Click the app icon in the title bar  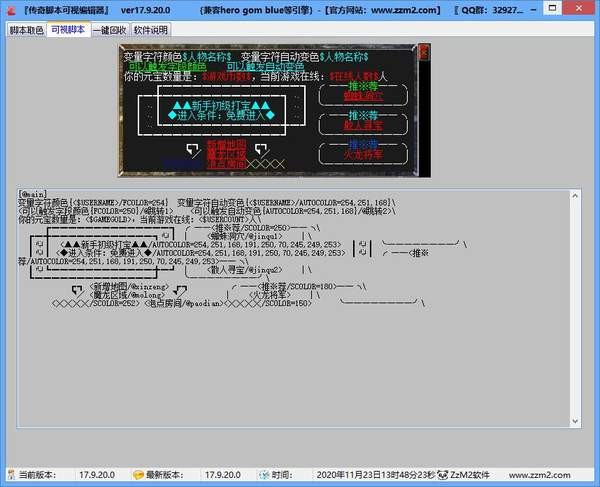coord(10,9)
